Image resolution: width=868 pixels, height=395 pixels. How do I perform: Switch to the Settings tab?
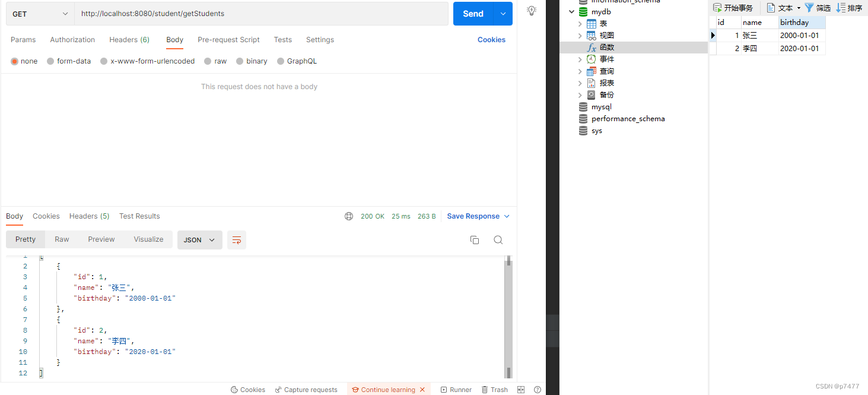(x=320, y=40)
